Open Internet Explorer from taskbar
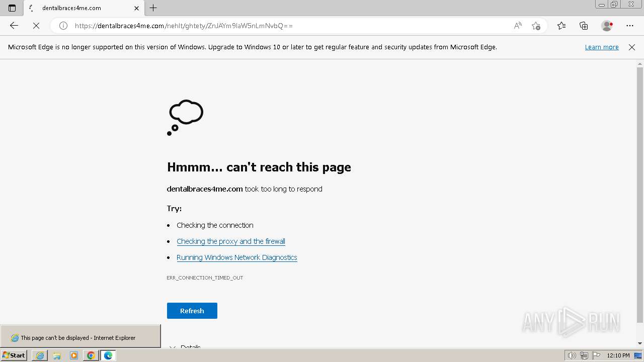The width and height of the screenshot is (644, 362). pos(40,355)
